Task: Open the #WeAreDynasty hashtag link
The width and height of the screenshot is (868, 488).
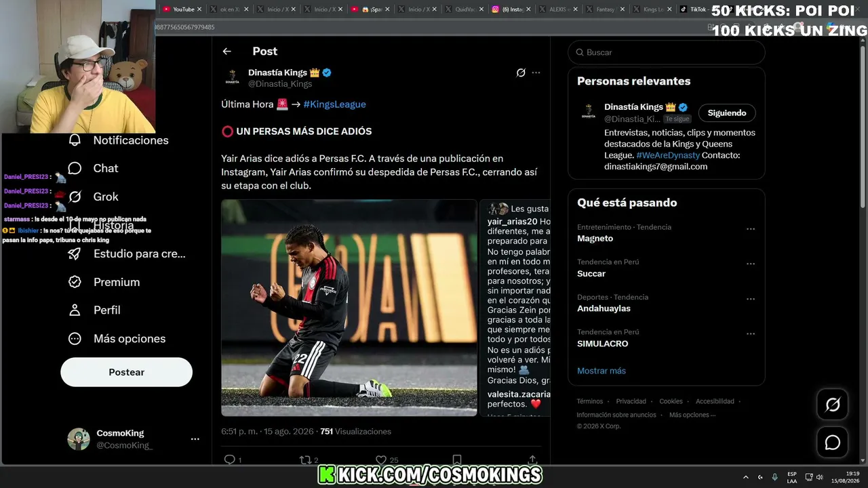Action: pos(668,155)
